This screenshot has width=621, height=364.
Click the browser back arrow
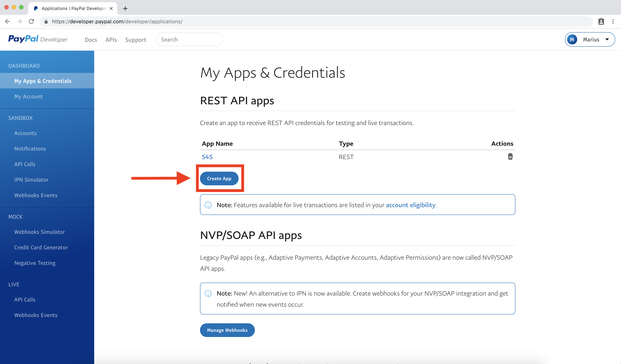(8, 21)
